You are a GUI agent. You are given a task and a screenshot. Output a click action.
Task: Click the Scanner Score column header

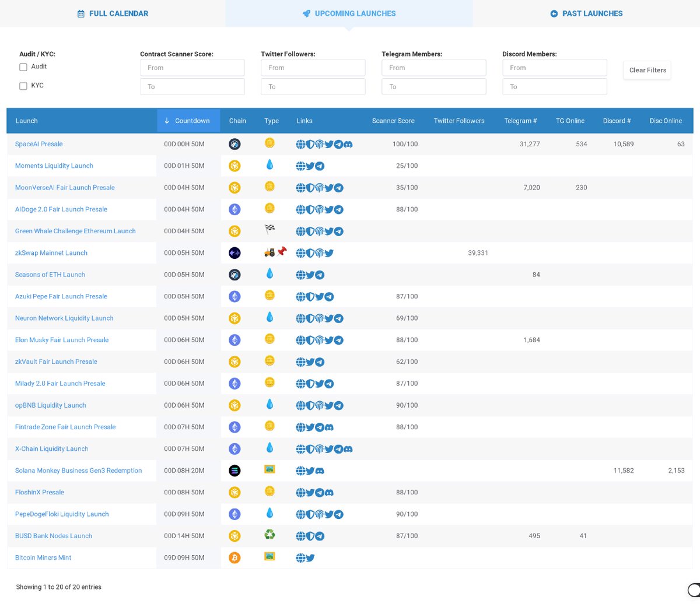[393, 121]
